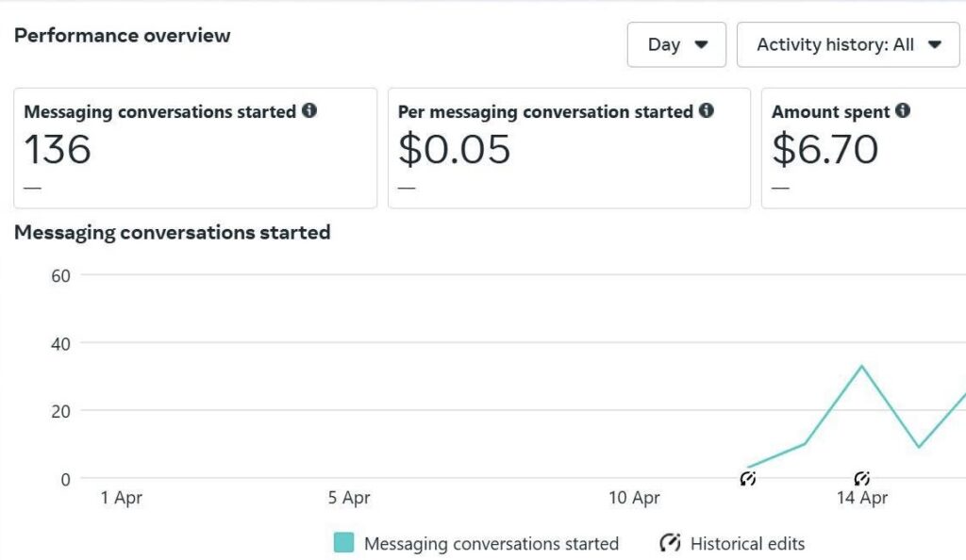The image size is (966, 560).
Task: Click Historical edits legend icon
Action: (x=671, y=543)
